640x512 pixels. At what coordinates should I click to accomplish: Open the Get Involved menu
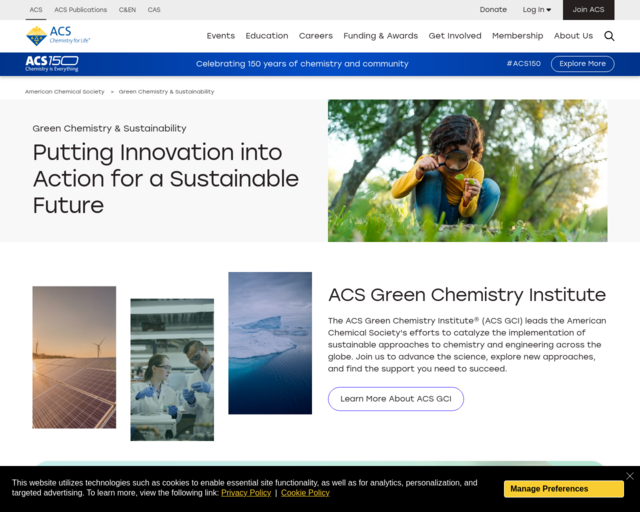coord(455,36)
